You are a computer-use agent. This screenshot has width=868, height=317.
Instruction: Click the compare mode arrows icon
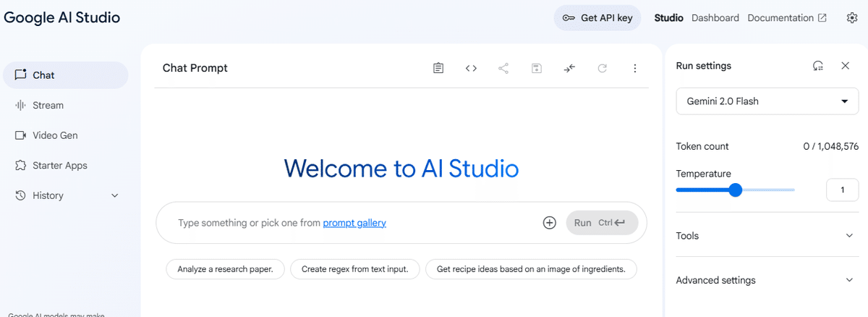coord(569,68)
